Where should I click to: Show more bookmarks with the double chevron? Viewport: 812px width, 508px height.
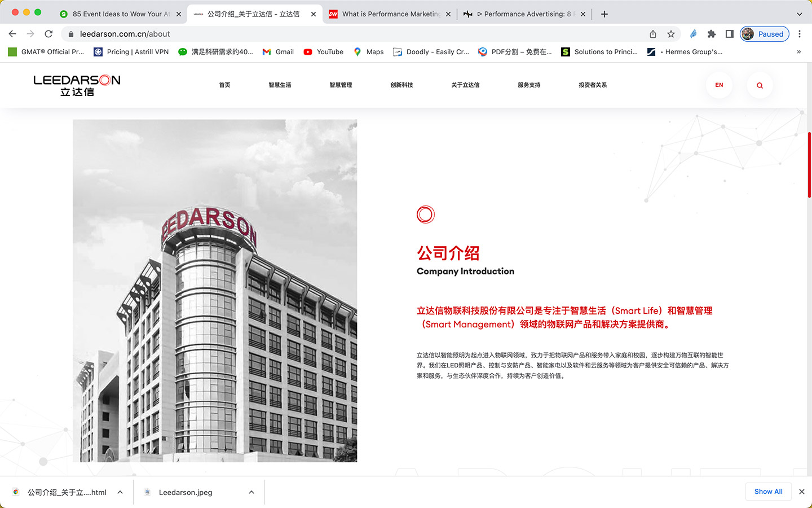[798, 52]
